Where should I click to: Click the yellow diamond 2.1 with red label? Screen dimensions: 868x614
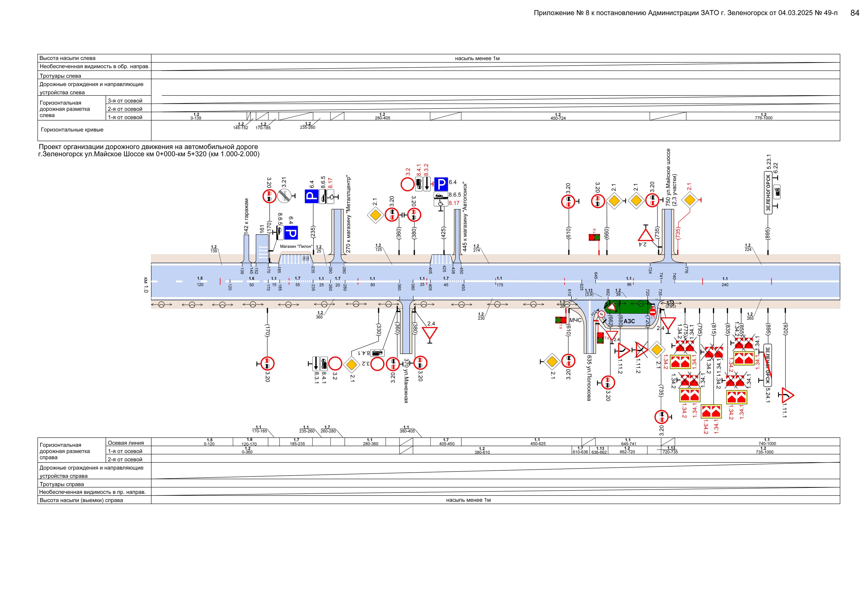tap(690, 200)
